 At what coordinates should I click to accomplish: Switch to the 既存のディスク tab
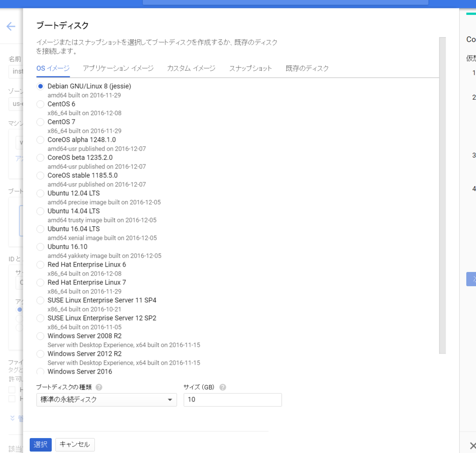point(307,68)
